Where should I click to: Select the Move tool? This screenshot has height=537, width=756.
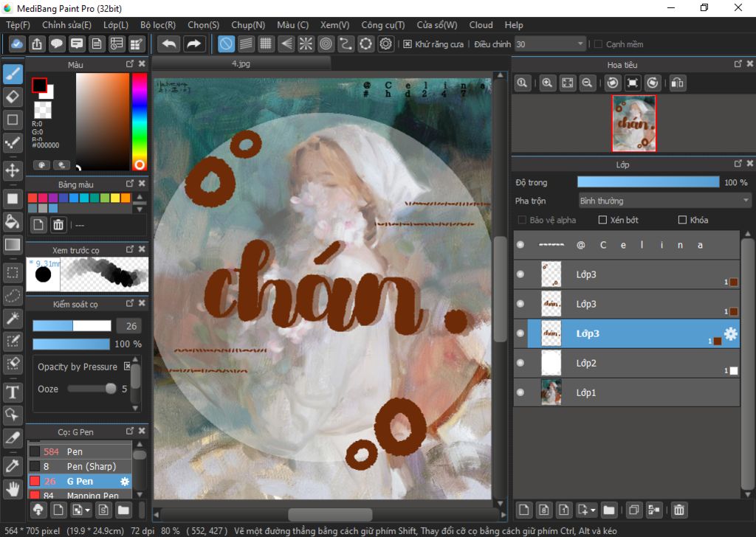tap(13, 170)
